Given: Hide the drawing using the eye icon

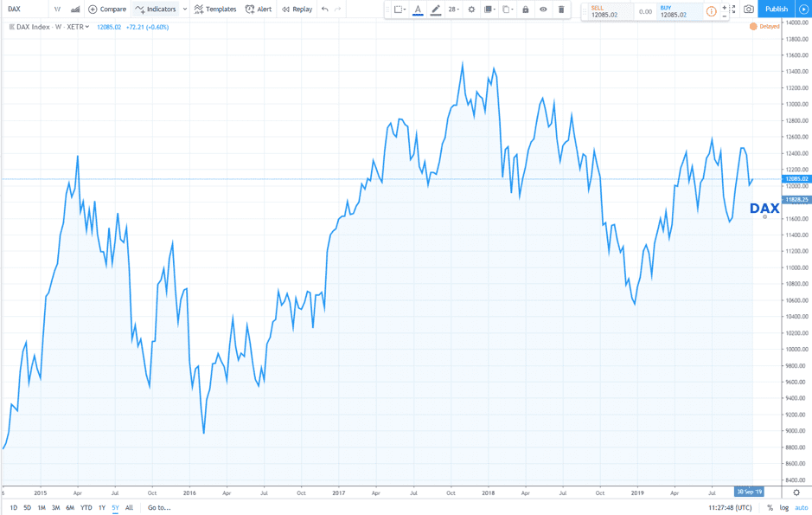Looking at the screenshot, I should click(x=543, y=10).
